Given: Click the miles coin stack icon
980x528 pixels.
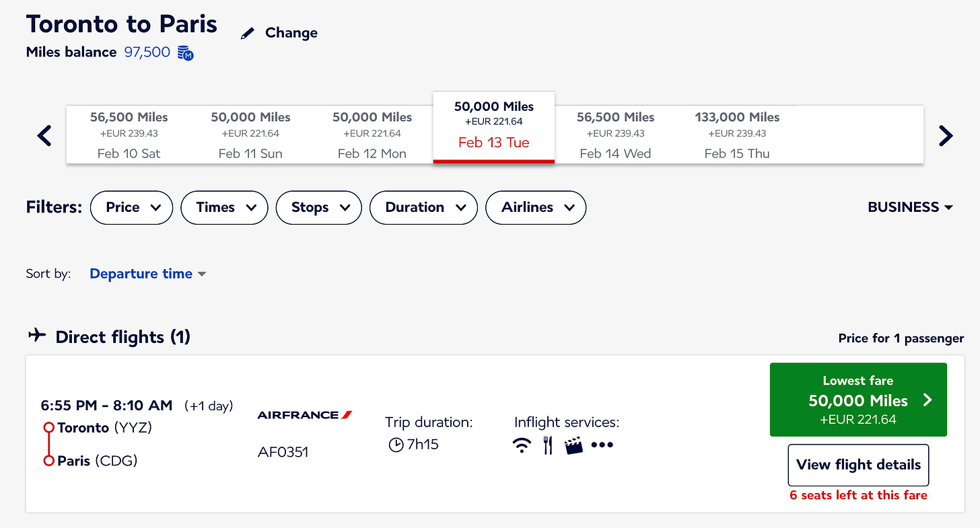Looking at the screenshot, I should 186,52.
